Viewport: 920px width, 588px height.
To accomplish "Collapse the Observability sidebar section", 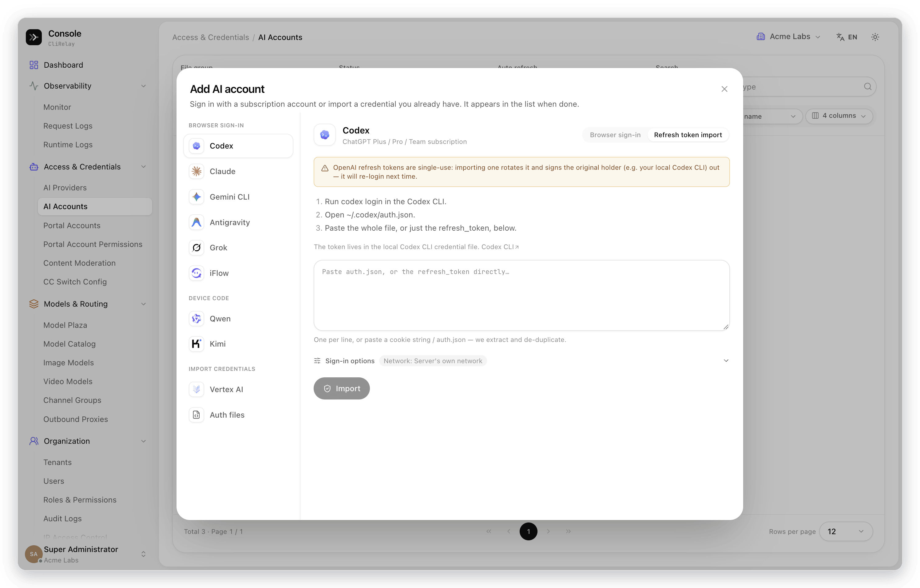I will click(143, 86).
